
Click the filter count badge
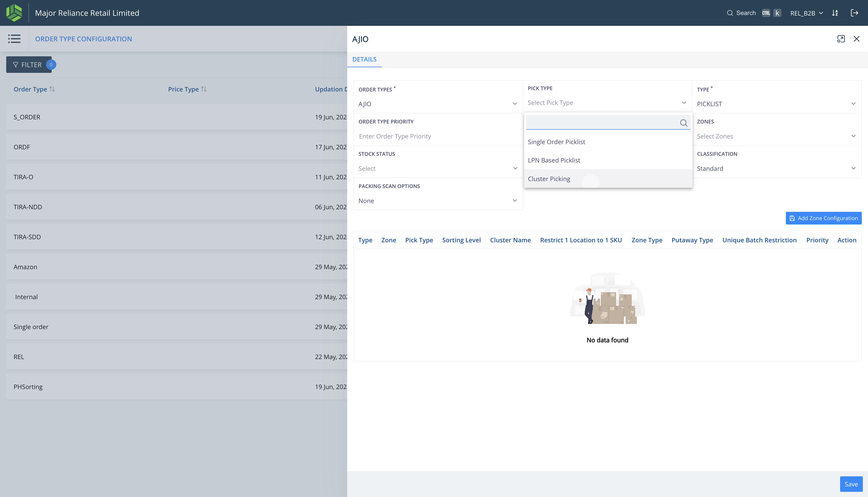51,65
